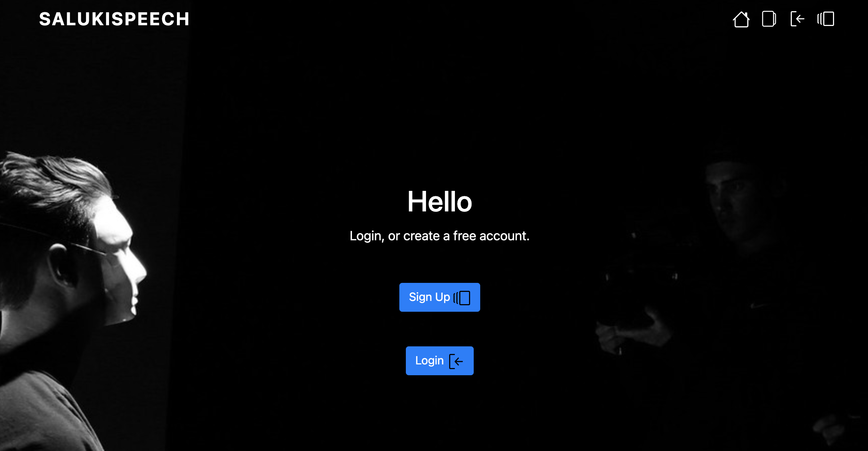The width and height of the screenshot is (868, 451).
Task: Click the "Hello" heading
Action: [439, 202]
